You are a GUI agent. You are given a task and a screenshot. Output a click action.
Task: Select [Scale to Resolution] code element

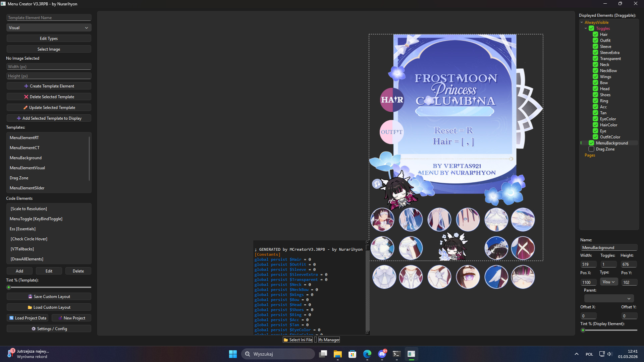(x=49, y=209)
